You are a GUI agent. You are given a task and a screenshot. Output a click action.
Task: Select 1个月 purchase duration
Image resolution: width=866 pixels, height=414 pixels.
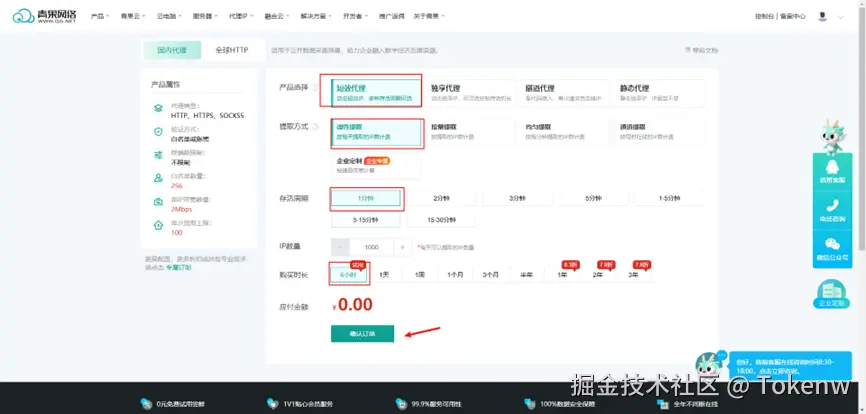[x=455, y=274]
